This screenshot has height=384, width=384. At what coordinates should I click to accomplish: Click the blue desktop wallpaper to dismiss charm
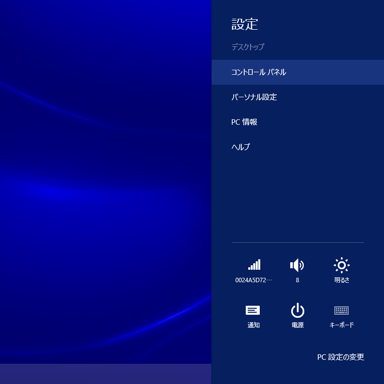pos(106,182)
